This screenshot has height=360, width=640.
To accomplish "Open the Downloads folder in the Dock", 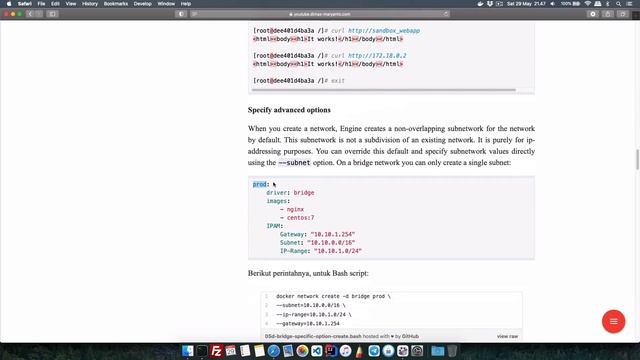I will (x=437, y=351).
